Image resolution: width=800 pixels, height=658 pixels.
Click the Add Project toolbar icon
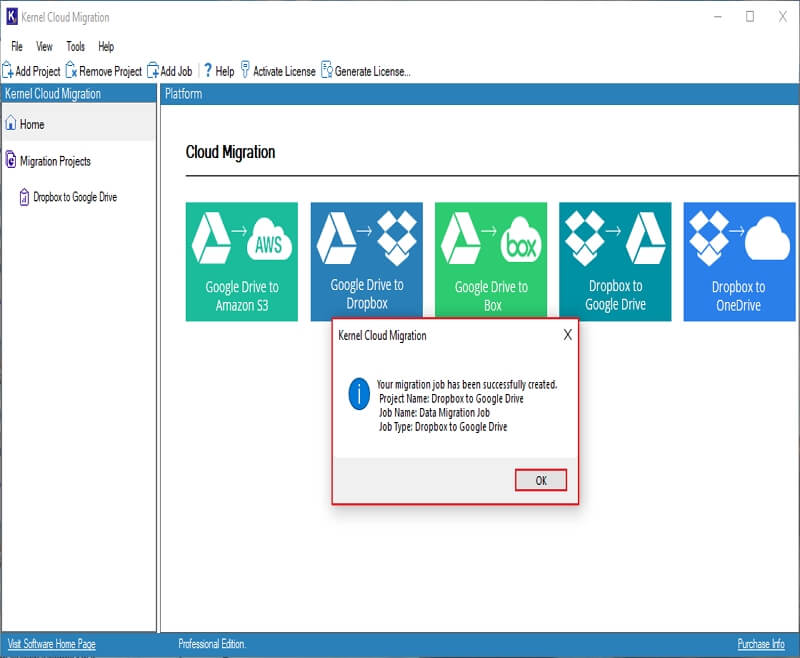click(x=8, y=70)
